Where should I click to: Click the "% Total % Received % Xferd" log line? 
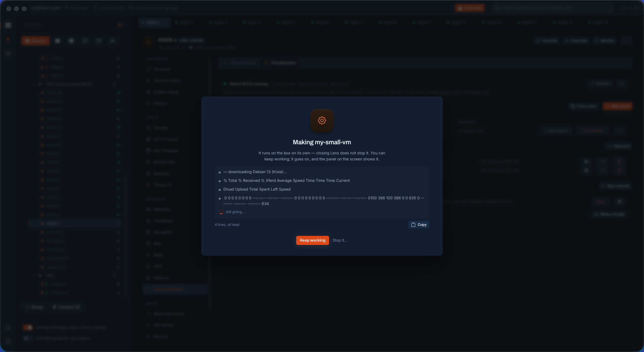[286, 181]
